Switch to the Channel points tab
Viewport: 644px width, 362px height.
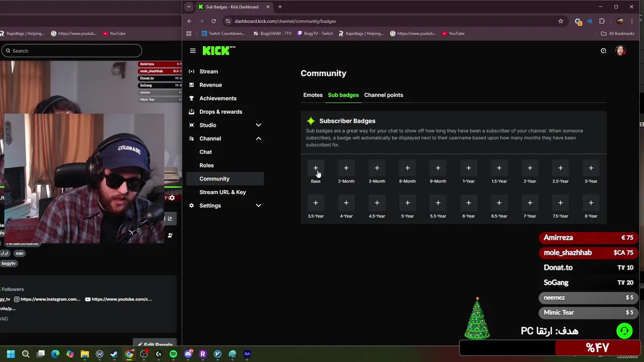point(383,95)
